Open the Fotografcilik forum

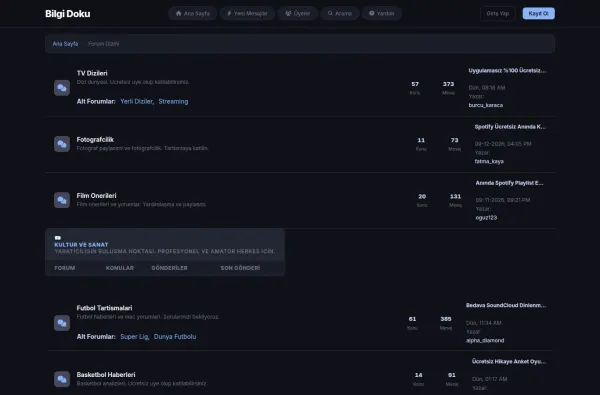point(95,140)
